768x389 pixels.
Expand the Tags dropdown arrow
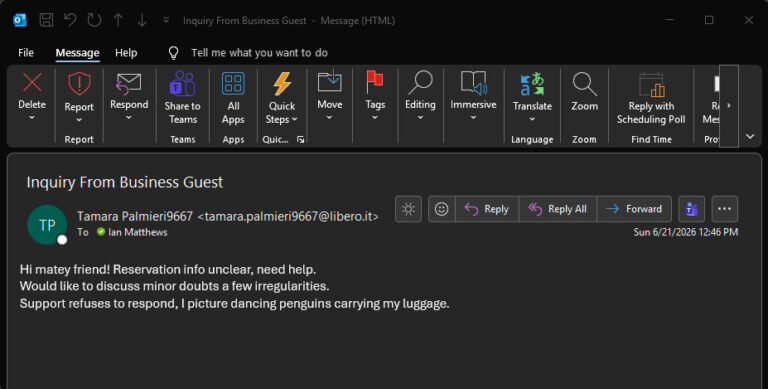[375, 118]
